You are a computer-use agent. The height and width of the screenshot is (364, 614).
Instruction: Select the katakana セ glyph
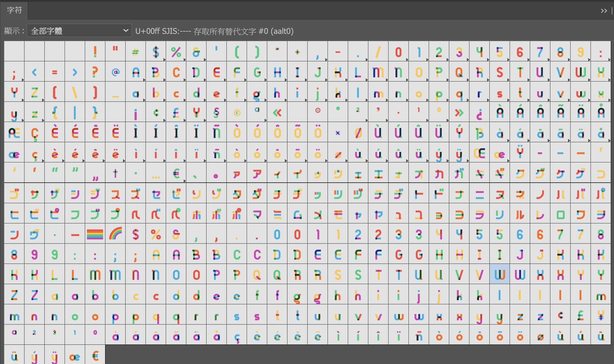[156, 193]
